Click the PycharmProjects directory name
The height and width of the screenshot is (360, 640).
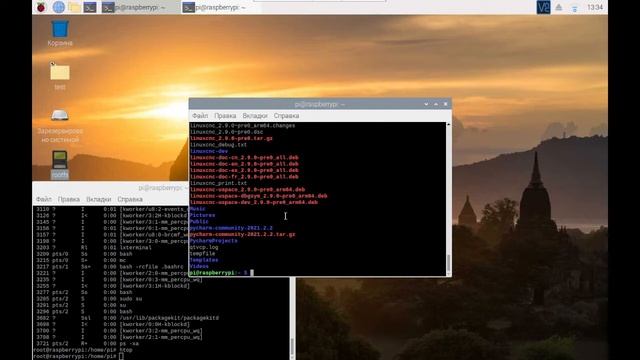click(213, 241)
